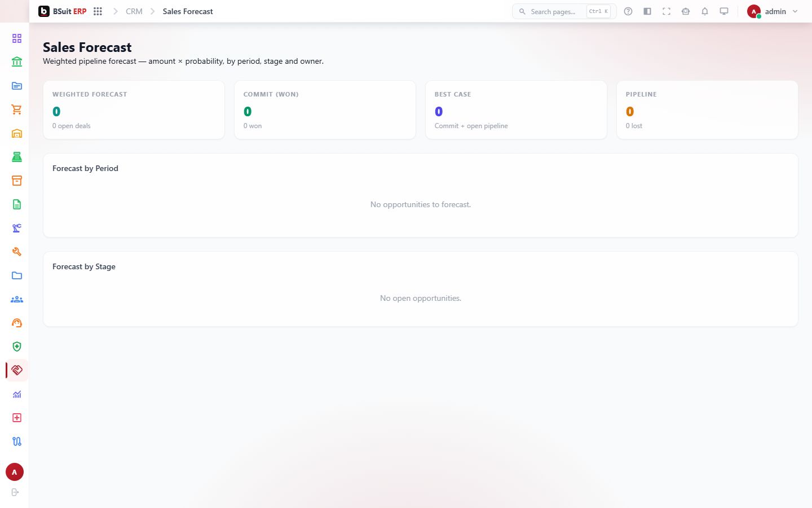Expand the admin user menu chevron
Viewport: 812px width, 508px height.
point(795,11)
